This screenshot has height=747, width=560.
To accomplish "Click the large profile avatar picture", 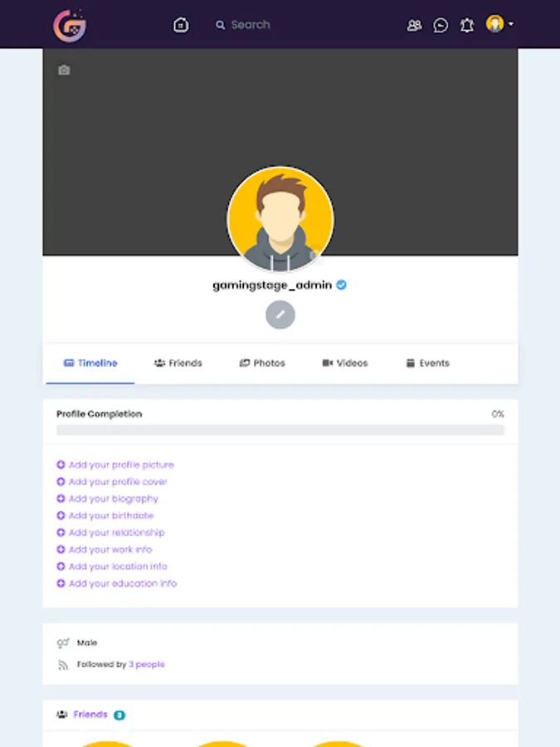I will [x=280, y=219].
